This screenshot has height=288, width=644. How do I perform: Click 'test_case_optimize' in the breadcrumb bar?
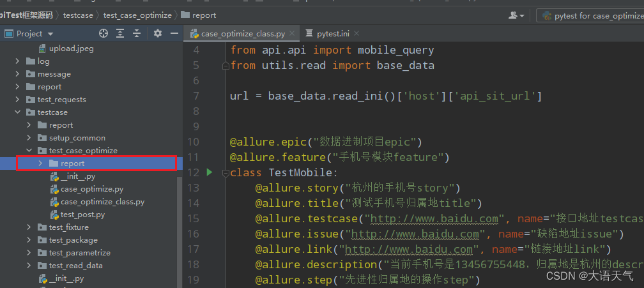pyautogui.click(x=137, y=15)
